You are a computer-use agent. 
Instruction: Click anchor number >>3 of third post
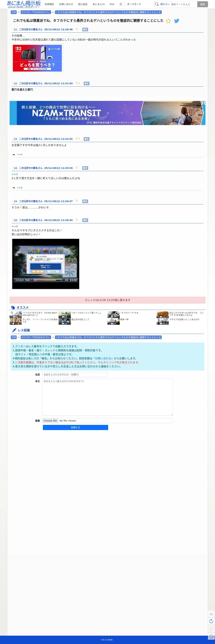click(x=15, y=139)
